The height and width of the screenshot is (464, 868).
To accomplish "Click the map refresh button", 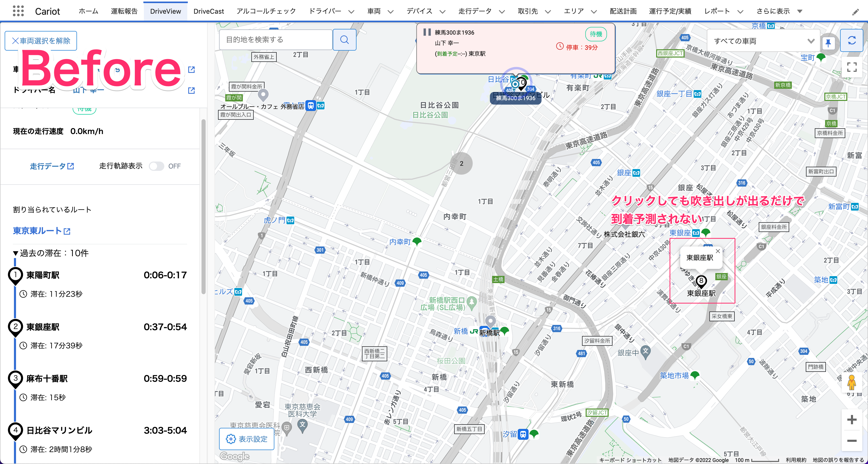I will tap(851, 41).
